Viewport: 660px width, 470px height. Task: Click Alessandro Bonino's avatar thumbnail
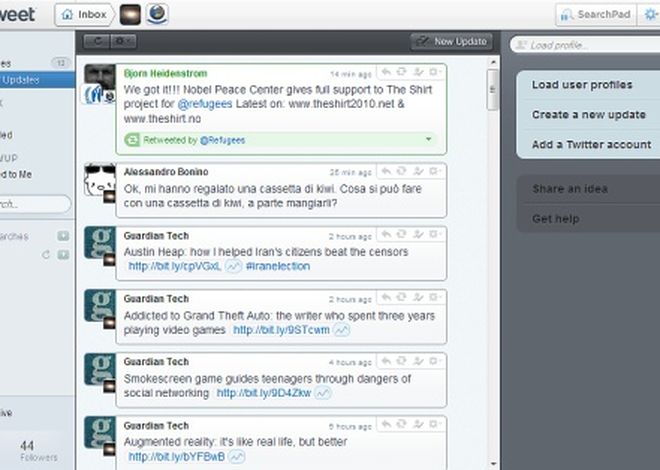(x=100, y=180)
